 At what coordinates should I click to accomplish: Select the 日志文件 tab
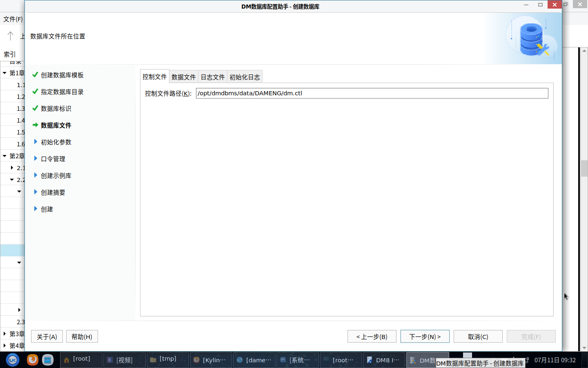[212, 77]
